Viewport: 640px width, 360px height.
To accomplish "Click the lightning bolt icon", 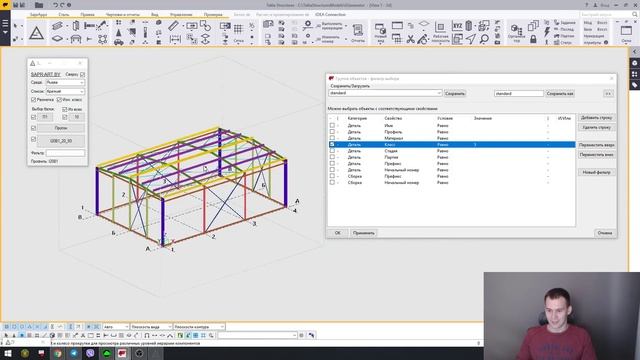I will pyautogui.click(x=547, y=31).
